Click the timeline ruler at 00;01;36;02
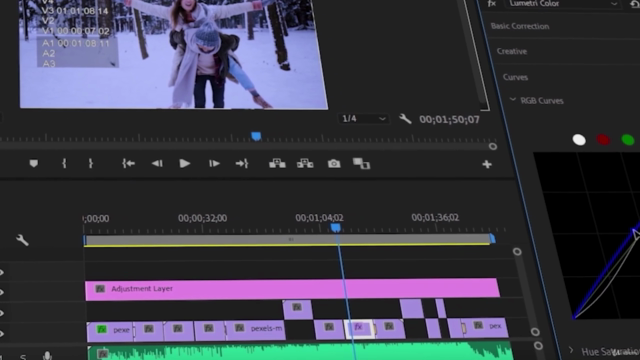 [x=435, y=218]
